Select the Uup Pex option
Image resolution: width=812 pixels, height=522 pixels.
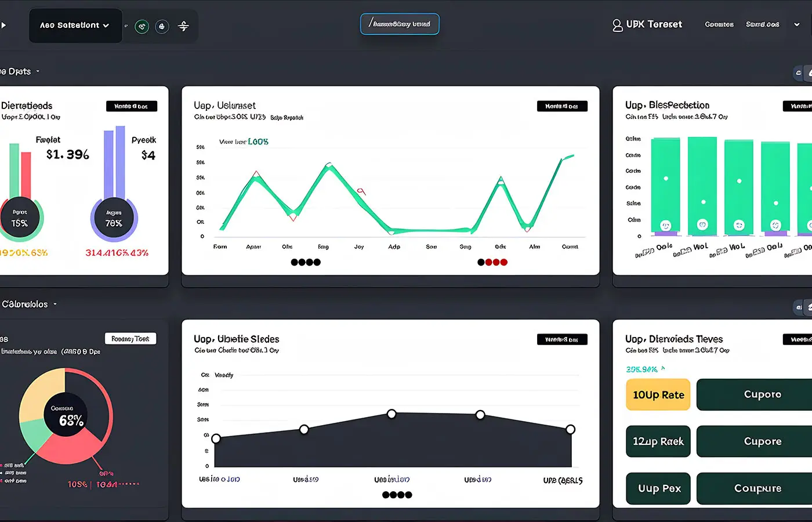[x=658, y=488]
